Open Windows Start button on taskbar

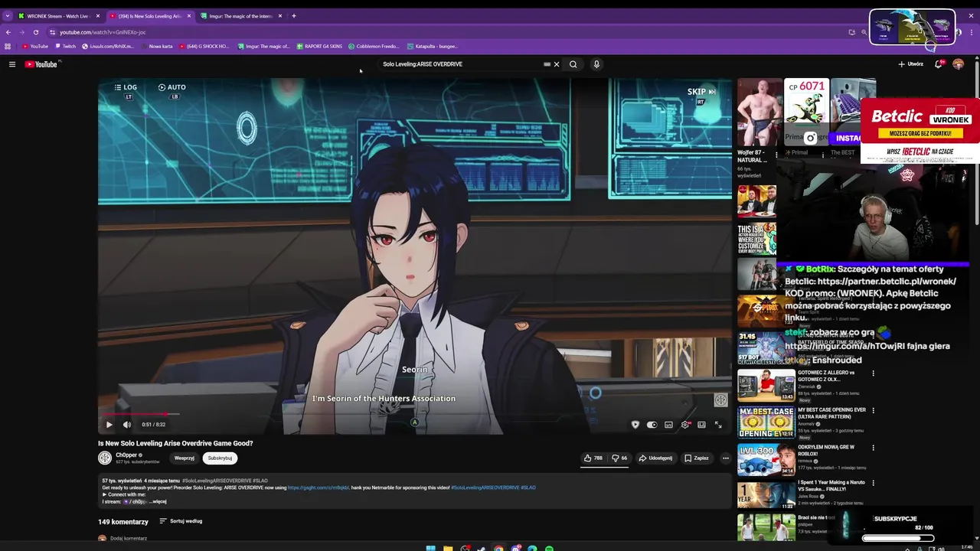tap(431, 548)
